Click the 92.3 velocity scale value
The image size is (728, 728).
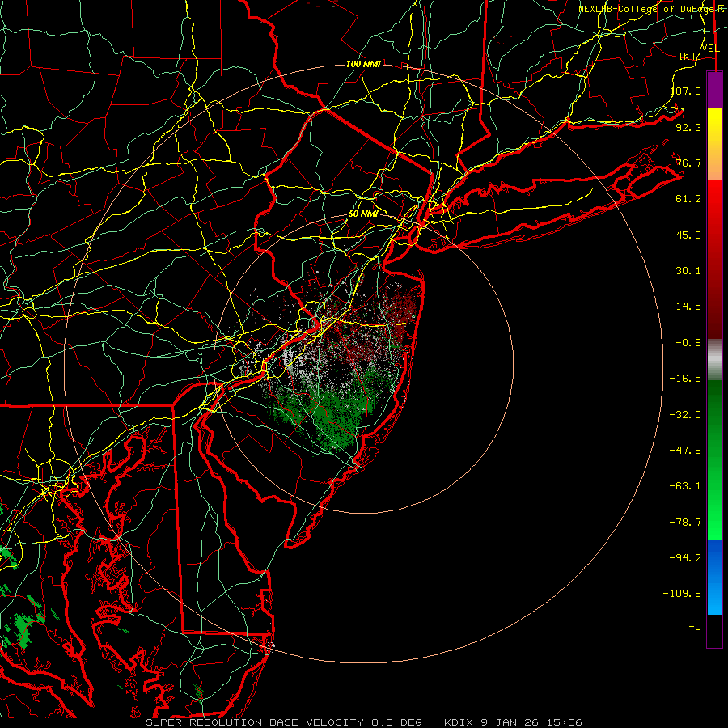coord(688,127)
